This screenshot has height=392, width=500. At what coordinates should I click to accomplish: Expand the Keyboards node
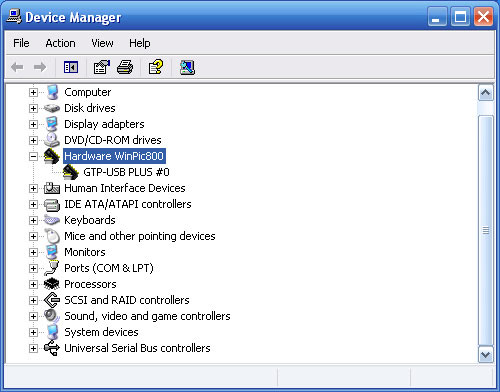tap(33, 220)
